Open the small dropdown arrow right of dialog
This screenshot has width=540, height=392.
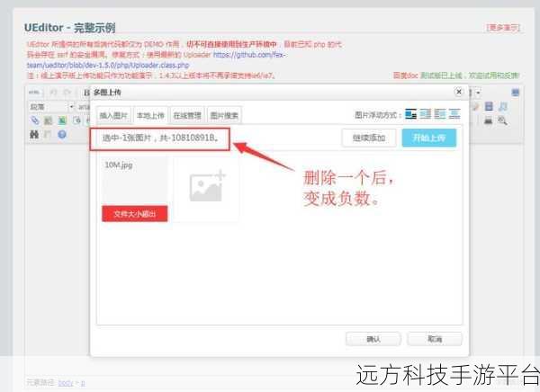click(x=478, y=93)
